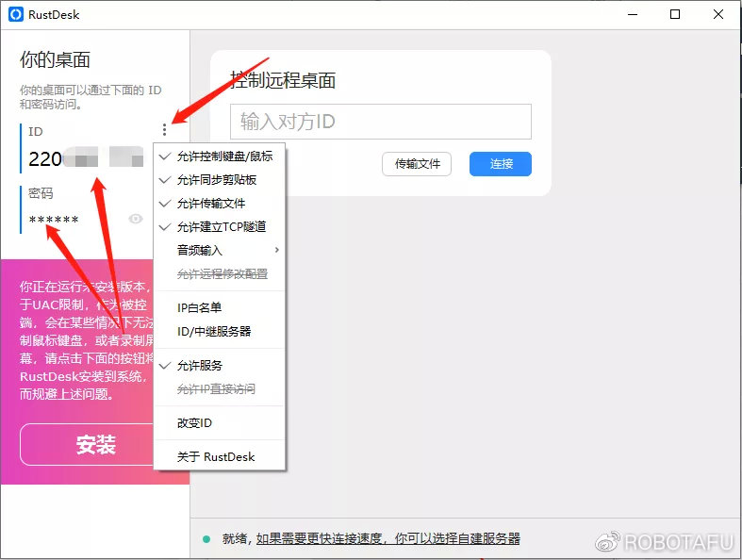
Task: Click the RustDesk logo in title bar
Action: pyautogui.click(x=15, y=14)
